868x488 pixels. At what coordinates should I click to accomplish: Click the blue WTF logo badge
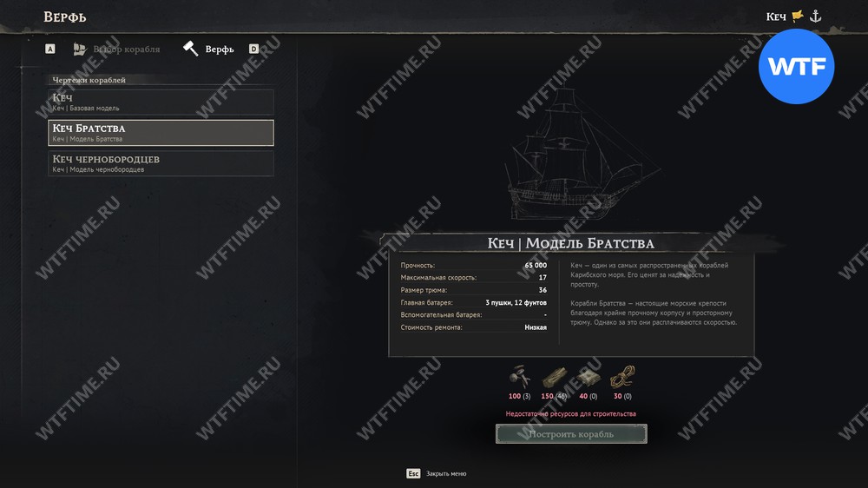(796, 67)
